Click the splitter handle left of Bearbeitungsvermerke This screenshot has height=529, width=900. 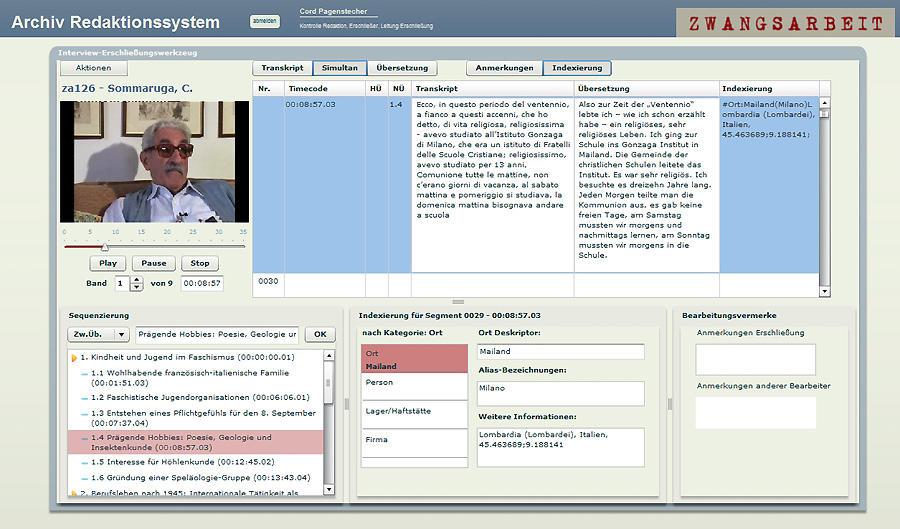point(670,404)
